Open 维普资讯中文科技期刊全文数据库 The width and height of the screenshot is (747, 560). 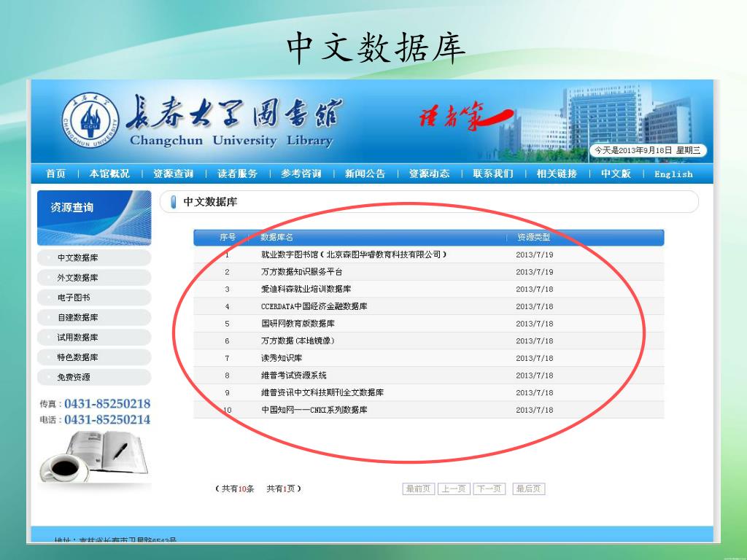(x=322, y=392)
